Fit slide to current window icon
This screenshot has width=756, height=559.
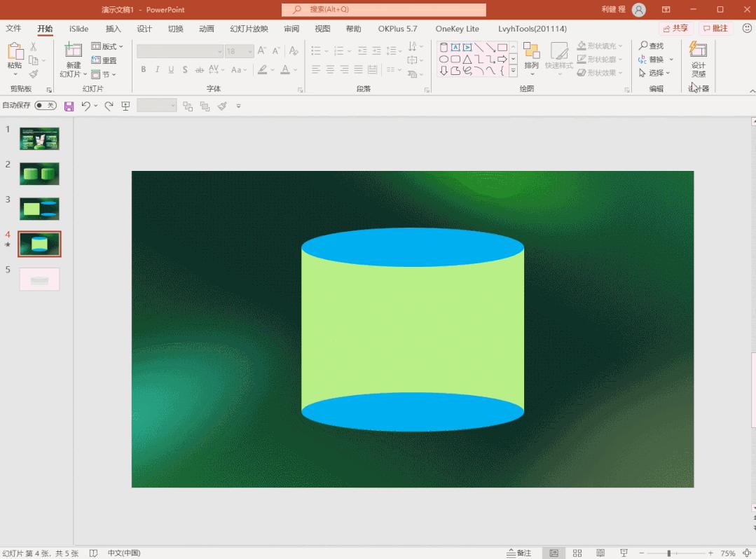click(x=747, y=553)
